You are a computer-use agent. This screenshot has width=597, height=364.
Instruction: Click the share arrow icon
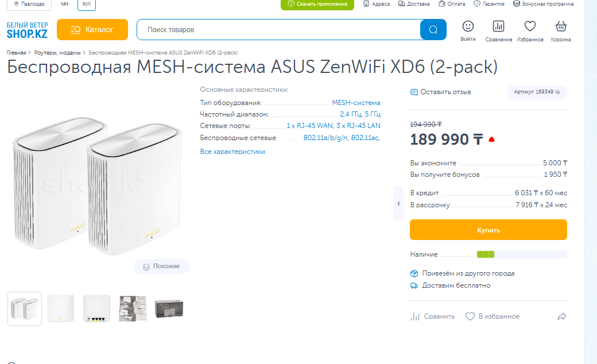pyautogui.click(x=562, y=316)
